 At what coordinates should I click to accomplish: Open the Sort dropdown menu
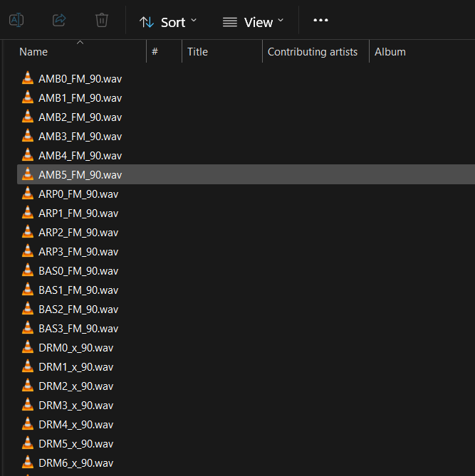tap(168, 22)
